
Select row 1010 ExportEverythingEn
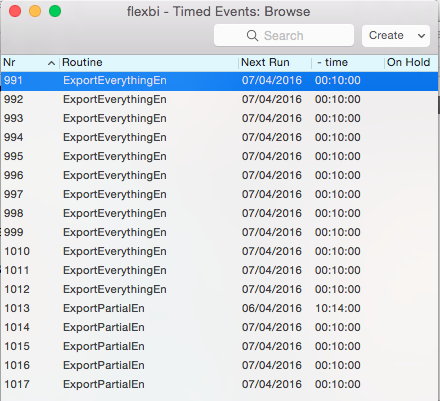219,251
